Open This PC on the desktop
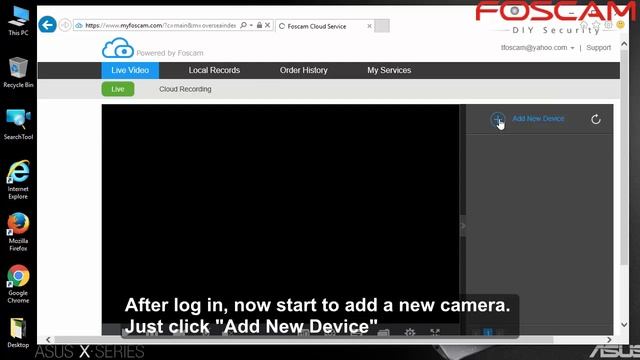This screenshot has height=360, width=640. 18,21
